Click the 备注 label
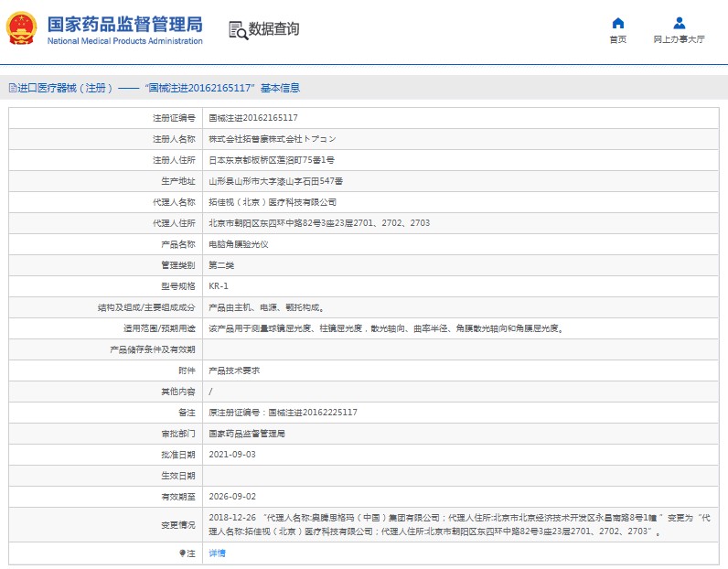Viewport: 728px width, 569px height. pyautogui.click(x=187, y=413)
